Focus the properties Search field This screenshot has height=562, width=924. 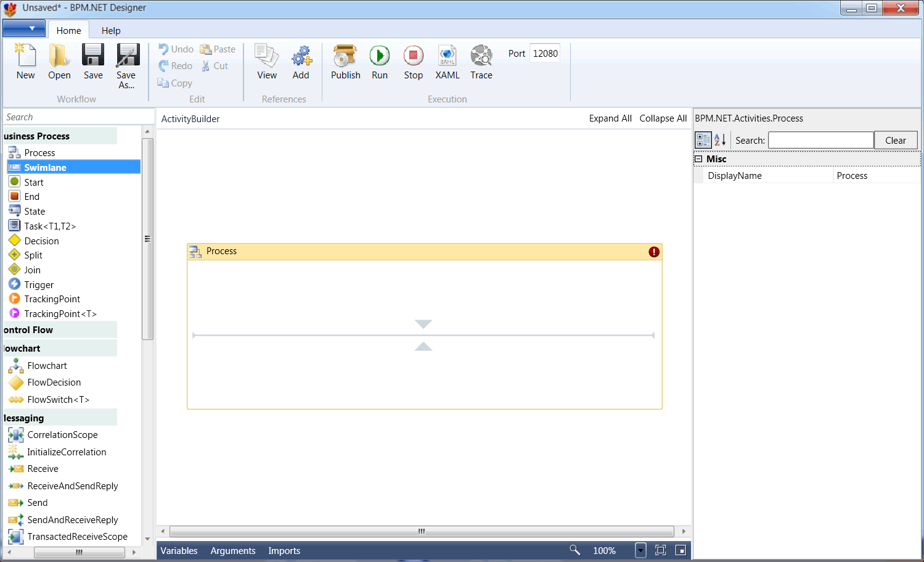coord(820,141)
